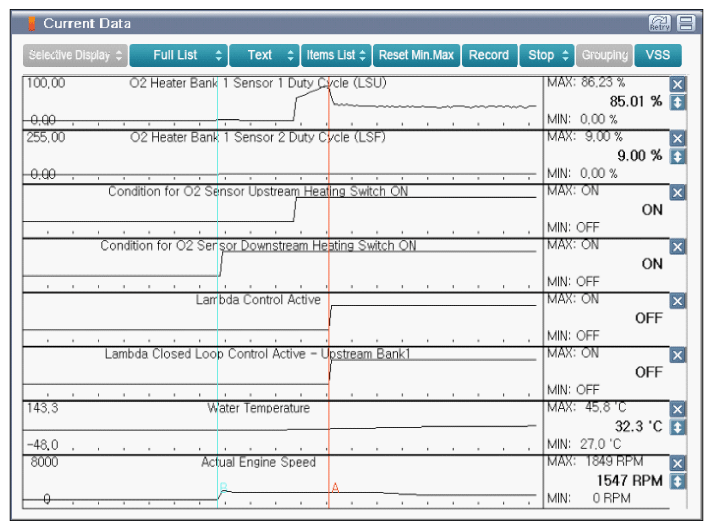Open Selective Display dropdown

click(75, 55)
